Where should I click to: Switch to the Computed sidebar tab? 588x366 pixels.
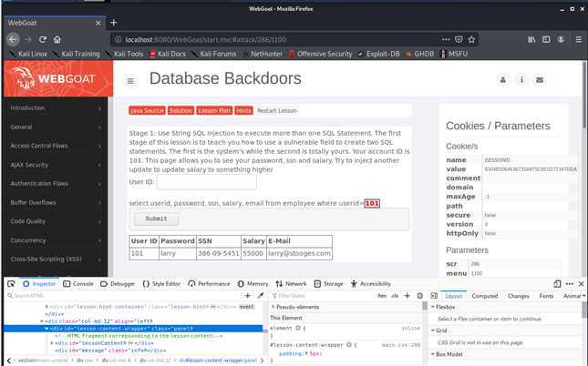pos(484,296)
